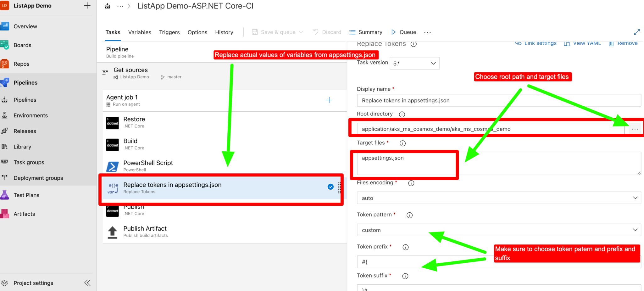644x291 pixels.
Task: Switch to the Variables tab
Action: (x=140, y=32)
